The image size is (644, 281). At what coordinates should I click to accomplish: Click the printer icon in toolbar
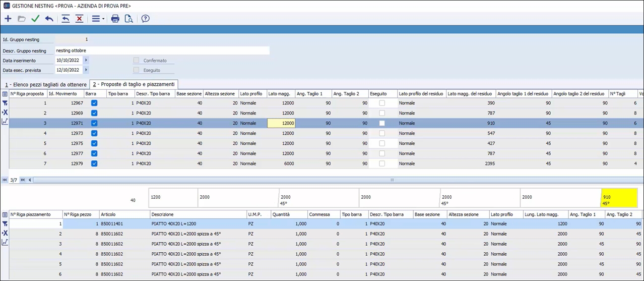[x=115, y=19]
